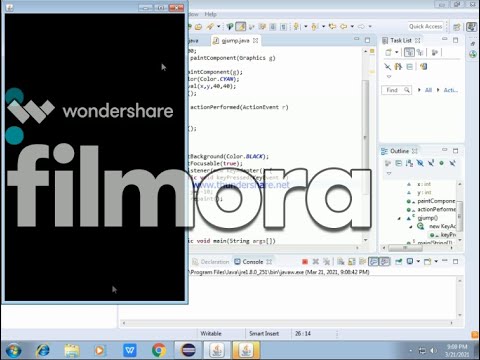Terminate the running program with red stop button

pyautogui.click(x=304, y=262)
